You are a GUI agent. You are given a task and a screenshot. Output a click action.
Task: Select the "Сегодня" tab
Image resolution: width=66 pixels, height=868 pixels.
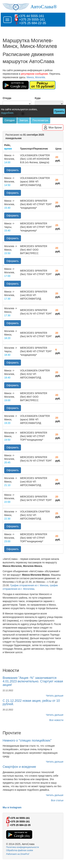pos(10,120)
